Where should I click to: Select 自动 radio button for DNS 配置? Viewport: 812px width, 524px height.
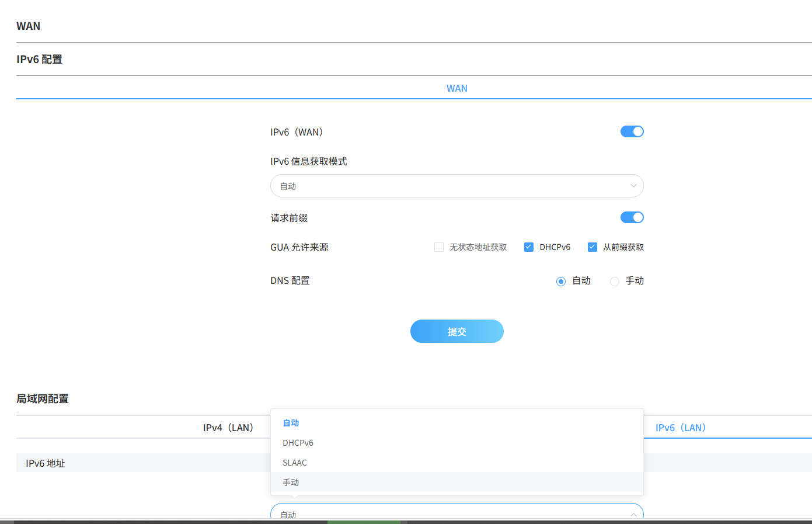point(561,281)
